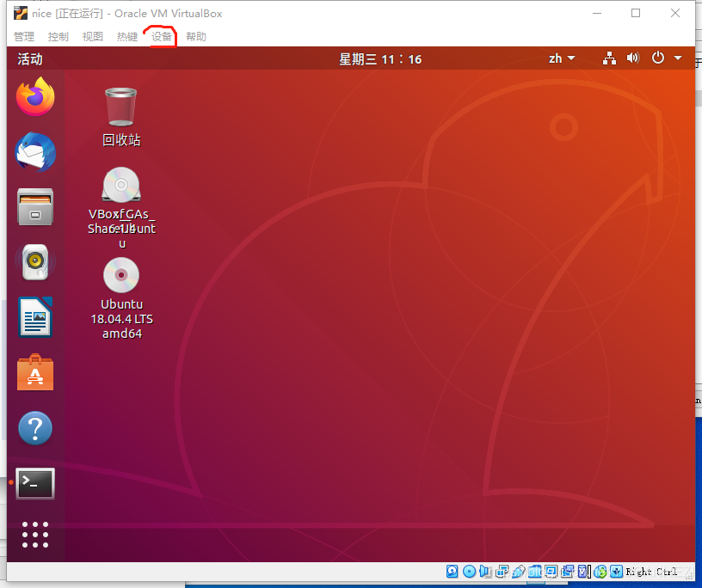
Task: Click the 回收站 label text
Action: [121, 140]
